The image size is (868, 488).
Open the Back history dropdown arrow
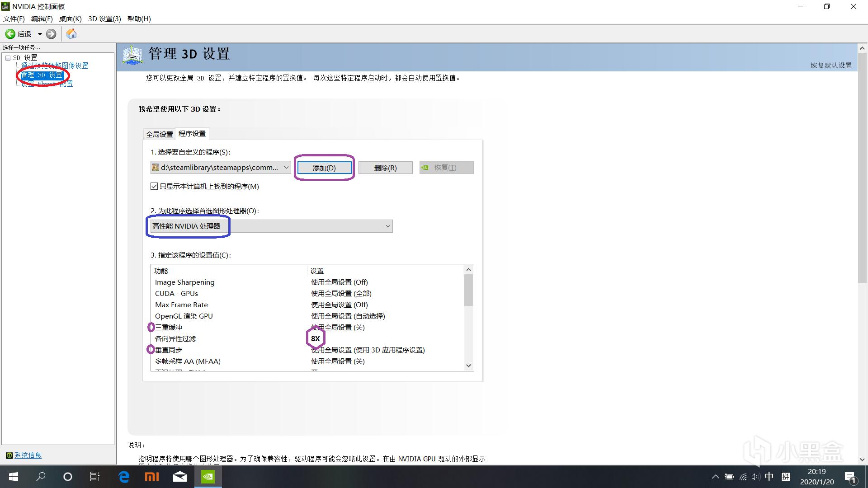click(40, 34)
